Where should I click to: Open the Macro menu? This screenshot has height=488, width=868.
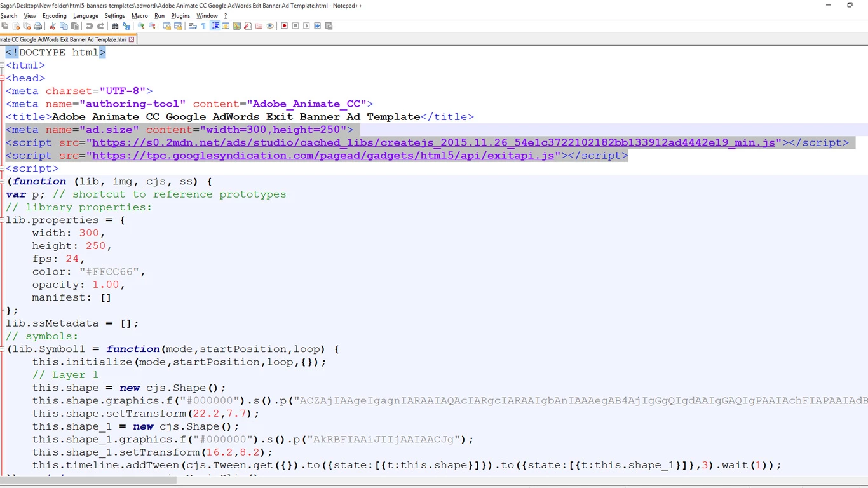[x=140, y=16]
